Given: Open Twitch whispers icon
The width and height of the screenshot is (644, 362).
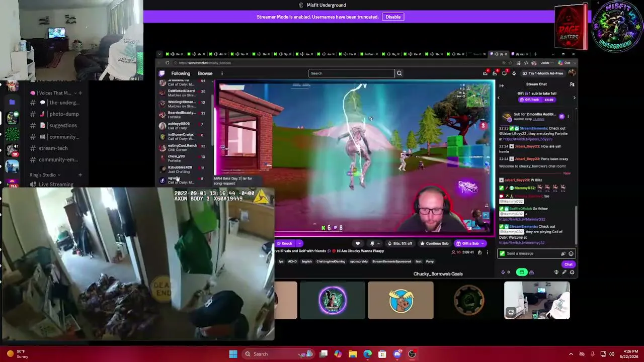Looking at the screenshot, I should coord(505,73).
